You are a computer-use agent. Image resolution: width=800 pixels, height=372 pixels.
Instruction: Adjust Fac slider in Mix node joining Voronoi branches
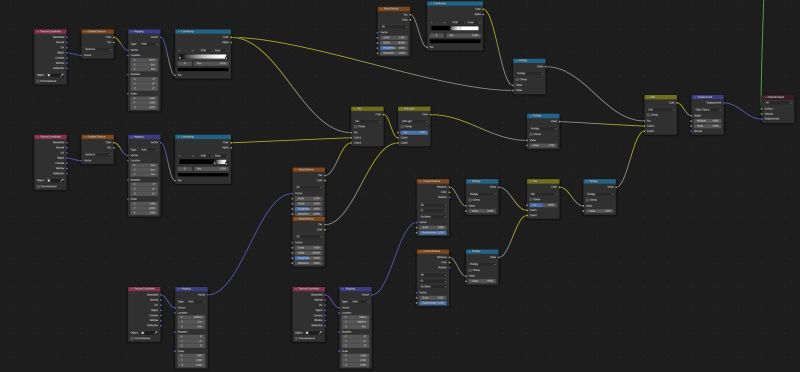(x=543, y=205)
